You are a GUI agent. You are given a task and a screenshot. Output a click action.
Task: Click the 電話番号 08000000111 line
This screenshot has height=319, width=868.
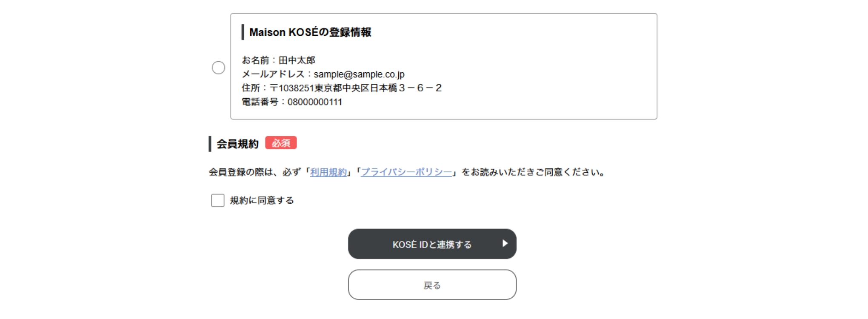coord(292,102)
